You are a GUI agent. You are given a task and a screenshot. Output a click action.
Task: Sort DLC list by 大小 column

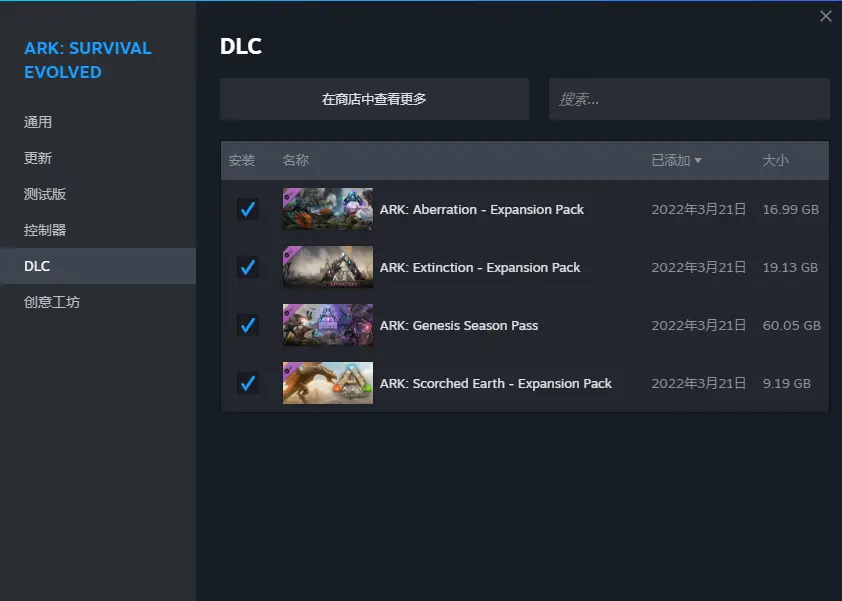pyautogui.click(x=775, y=160)
